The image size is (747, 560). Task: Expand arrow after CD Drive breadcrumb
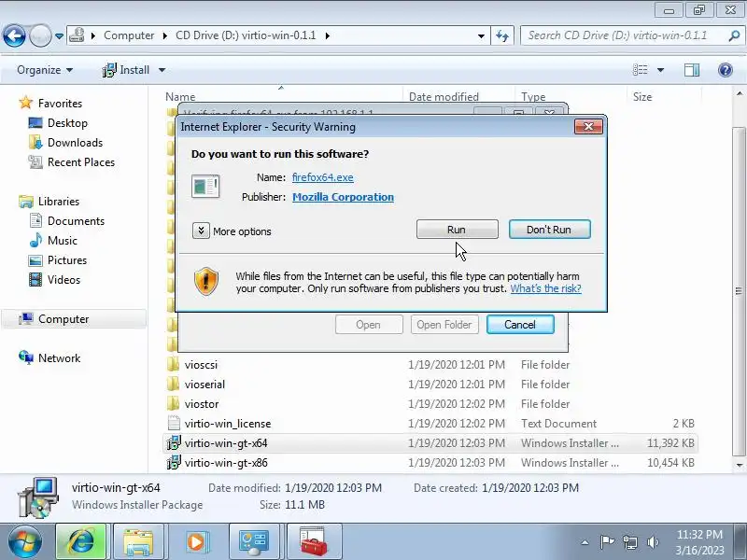click(x=328, y=35)
